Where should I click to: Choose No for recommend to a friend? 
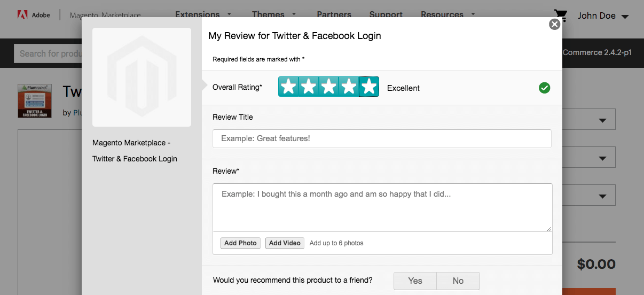point(458,281)
